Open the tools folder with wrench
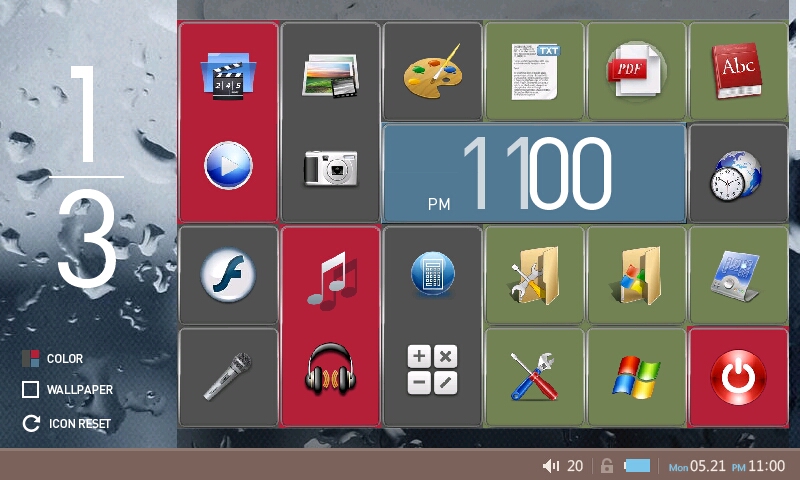Viewport: 800px width, 480px height. point(535,275)
